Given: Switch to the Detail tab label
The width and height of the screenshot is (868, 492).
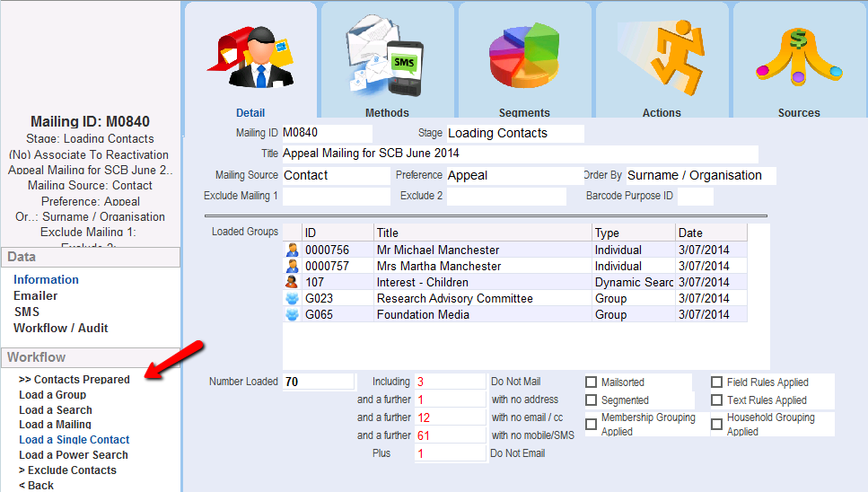Looking at the screenshot, I should tap(250, 113).
